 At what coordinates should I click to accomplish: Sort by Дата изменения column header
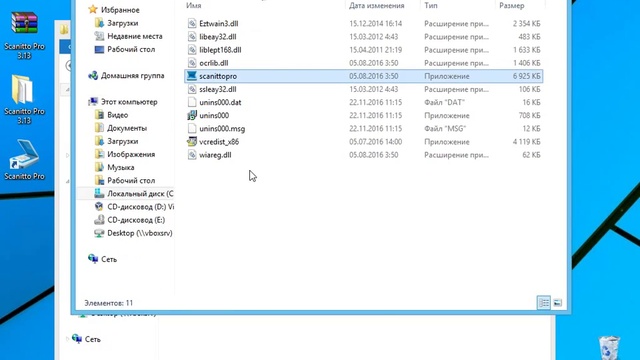376,5
